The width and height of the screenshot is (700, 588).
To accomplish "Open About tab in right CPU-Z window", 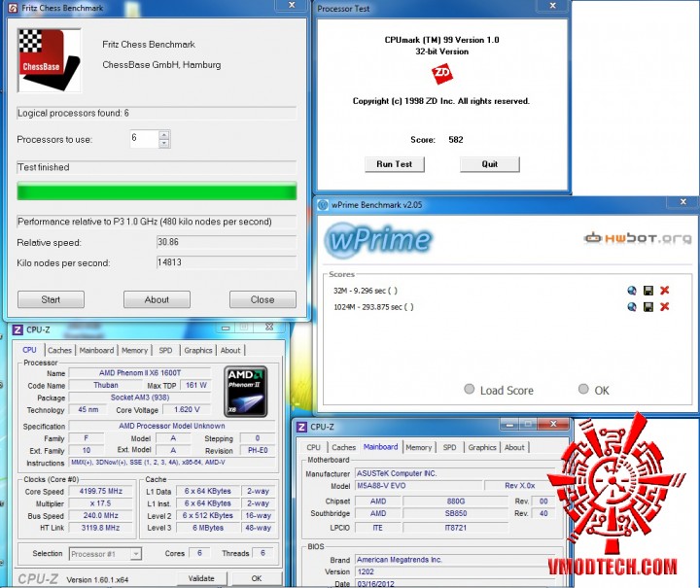I will [514, 447].
